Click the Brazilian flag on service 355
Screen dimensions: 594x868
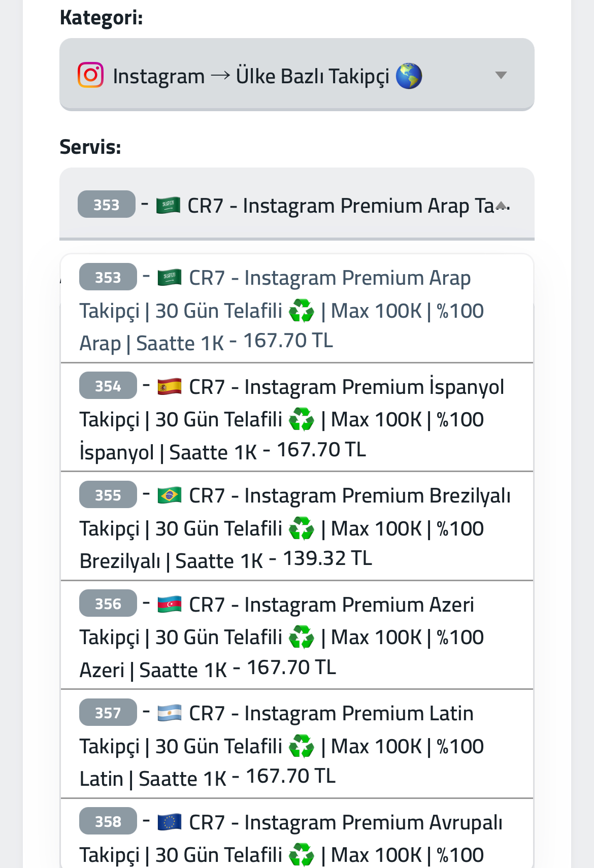coord(170,495)
